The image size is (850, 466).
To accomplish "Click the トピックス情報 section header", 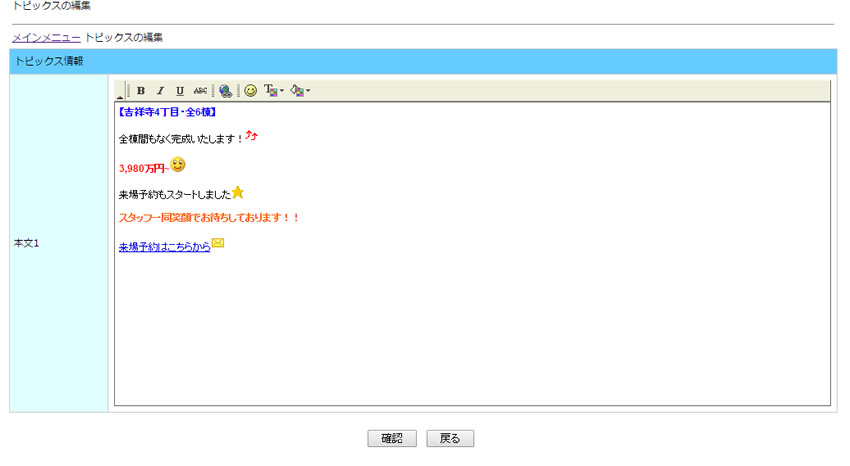I will click(x=423, y=61).
